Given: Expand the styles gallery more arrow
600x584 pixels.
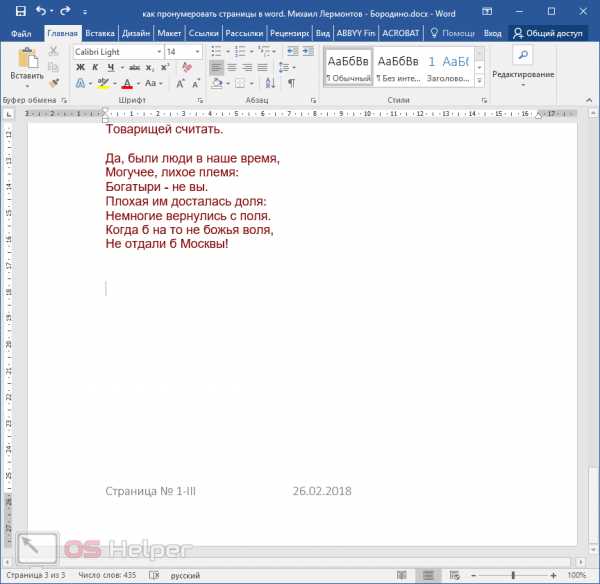Looking at the screenshot, I should click(479, 80).
